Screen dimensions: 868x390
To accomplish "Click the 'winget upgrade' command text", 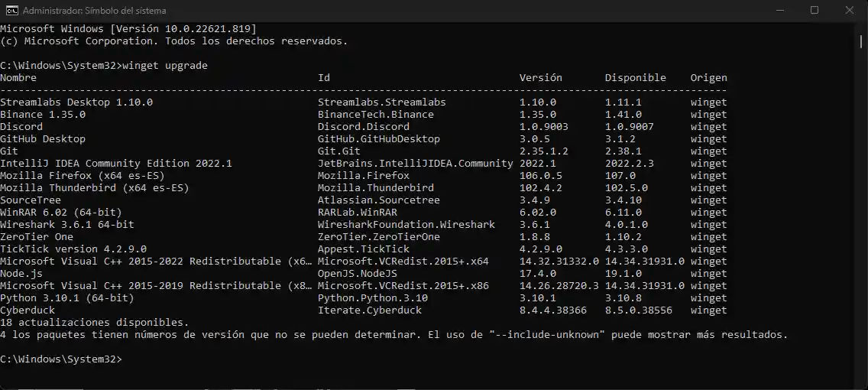I will point(165,66).
